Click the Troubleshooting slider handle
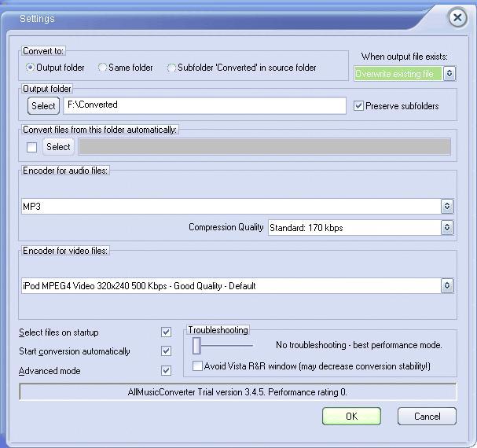Image resolution: width=477 pixels, height=448 pixels. click(196, 346)
